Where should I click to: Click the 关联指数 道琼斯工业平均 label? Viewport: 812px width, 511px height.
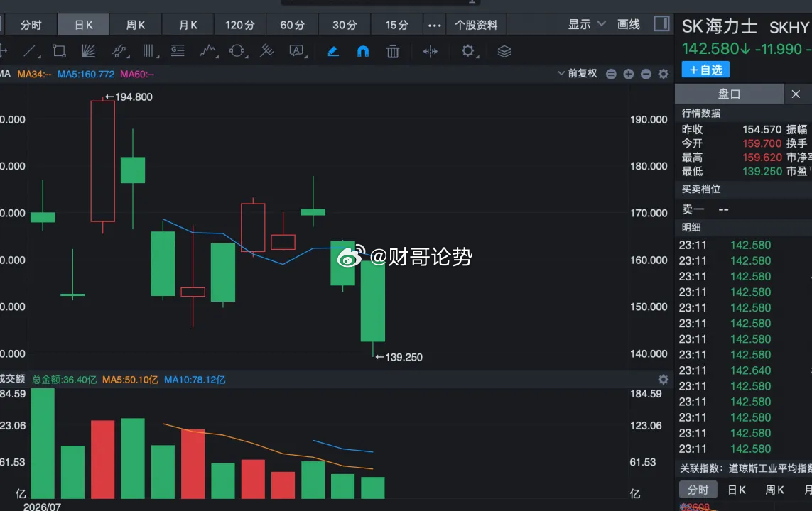(746, 468)
